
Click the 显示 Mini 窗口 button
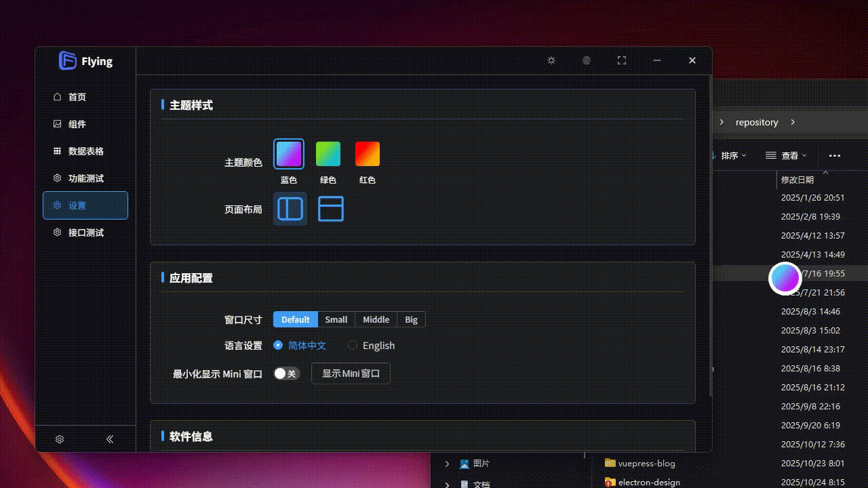[x=351, y=373]
